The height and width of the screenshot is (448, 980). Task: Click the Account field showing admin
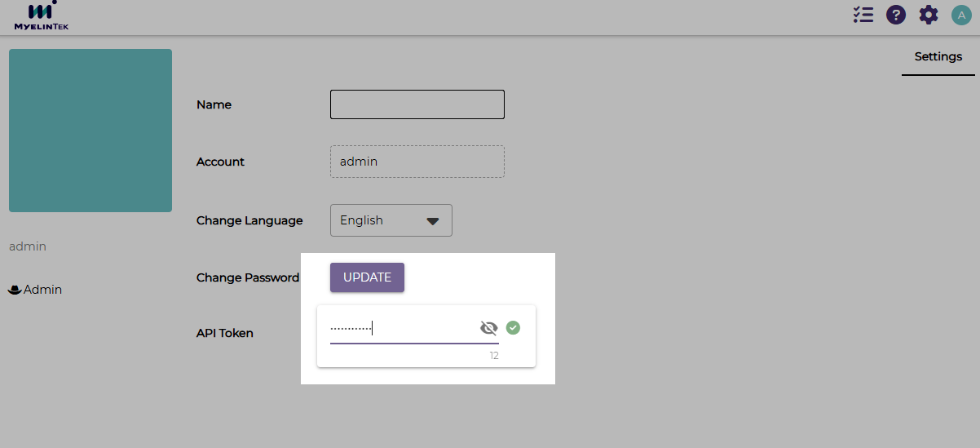pyautogui.click(x=417, y=162)
